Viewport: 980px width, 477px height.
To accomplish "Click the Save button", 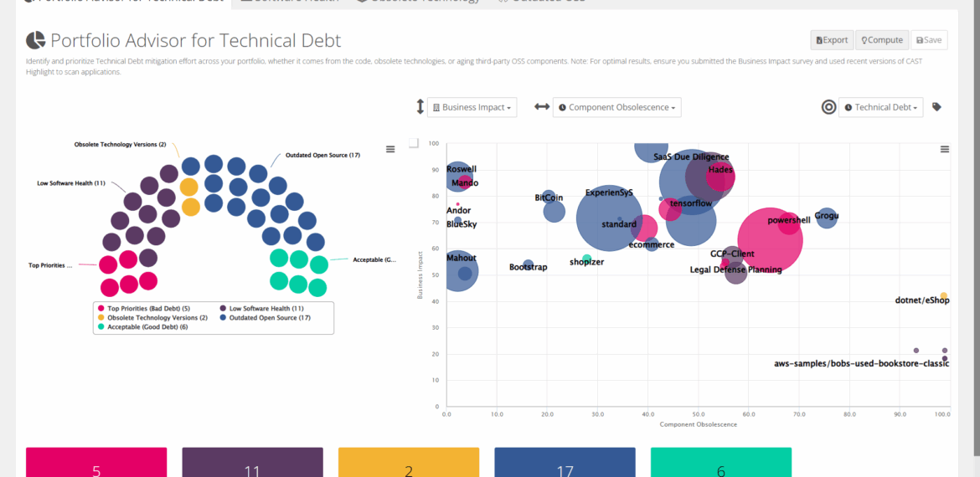I will tap(929, 40).
